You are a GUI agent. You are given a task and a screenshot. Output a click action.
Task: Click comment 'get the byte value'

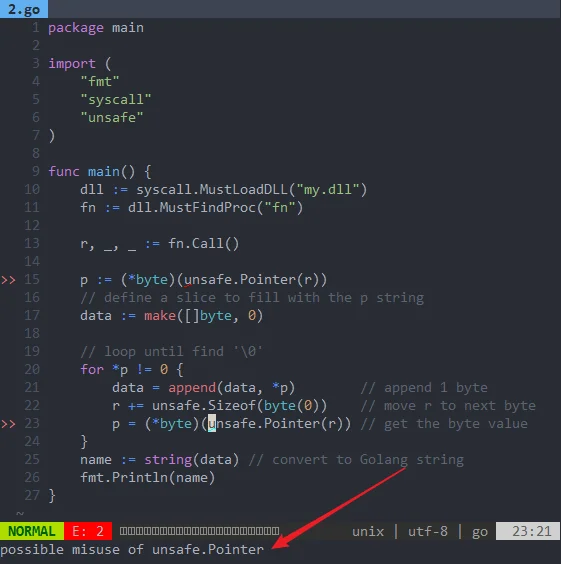tap(456, 423)
